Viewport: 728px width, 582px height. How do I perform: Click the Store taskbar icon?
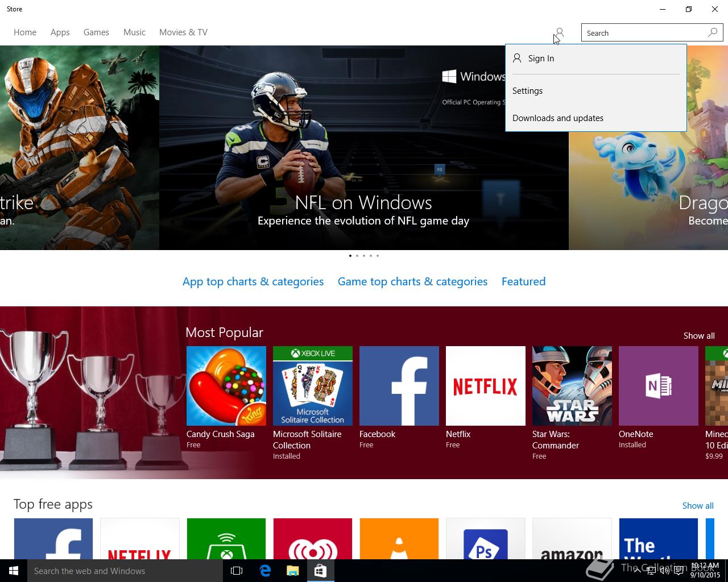tap(320, 571)
